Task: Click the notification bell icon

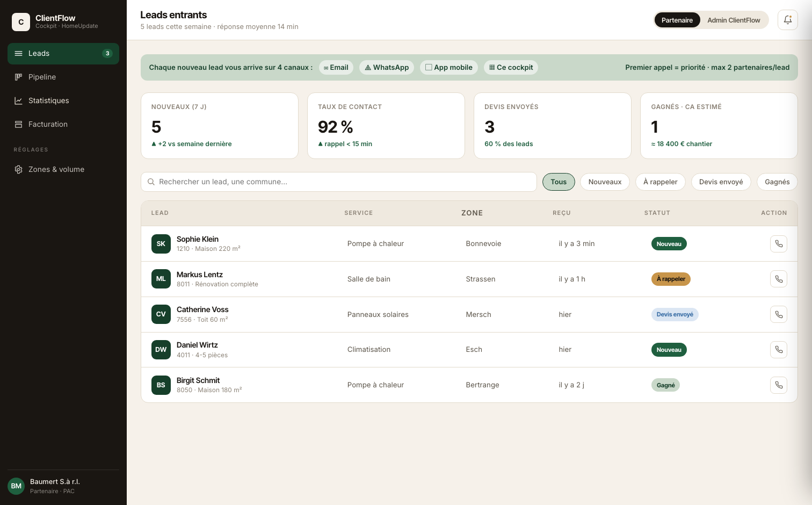Action: pyautogui.click(x=787, y=20)
